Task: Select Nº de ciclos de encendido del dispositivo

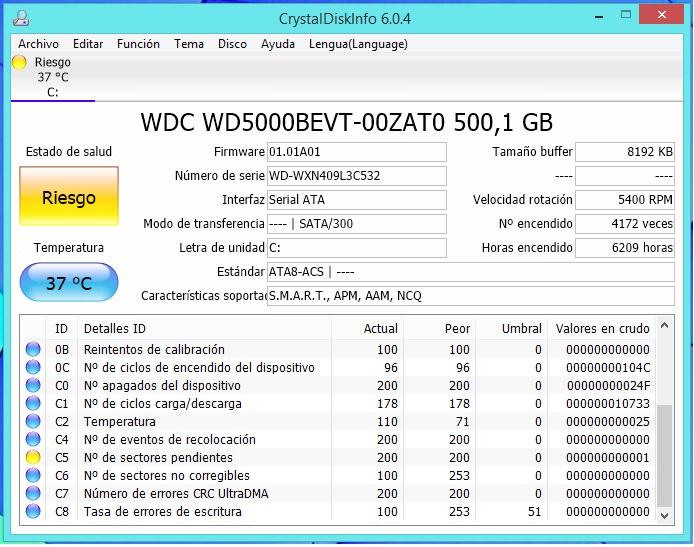Action: (x=338, y=367)
